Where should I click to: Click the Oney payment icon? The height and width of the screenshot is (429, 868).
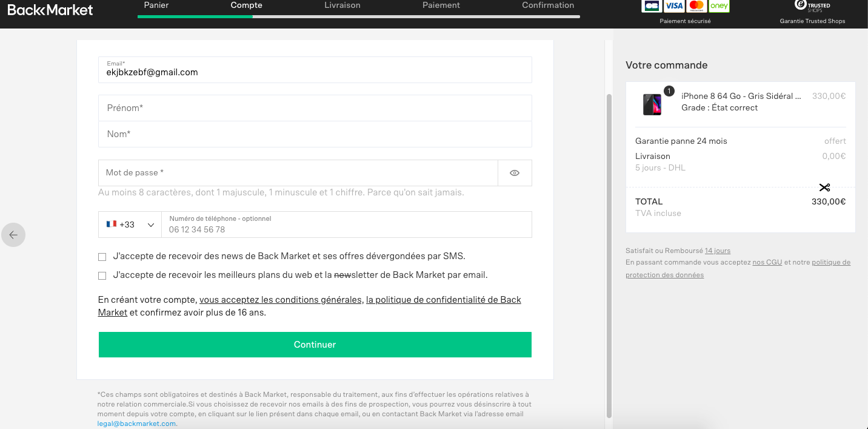(719, 6)
